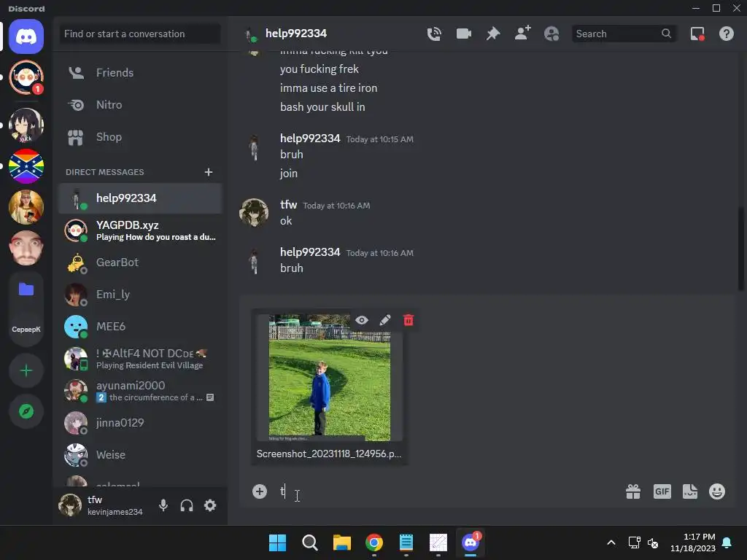Open GearBot direct message
This screenshot has height=560, width=747.
140,262
